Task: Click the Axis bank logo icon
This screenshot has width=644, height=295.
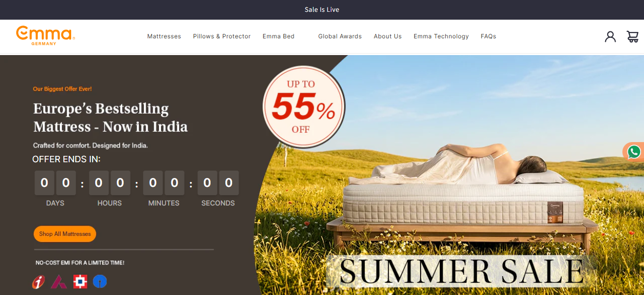Action: pyautogui.click(x=59, y=282)
